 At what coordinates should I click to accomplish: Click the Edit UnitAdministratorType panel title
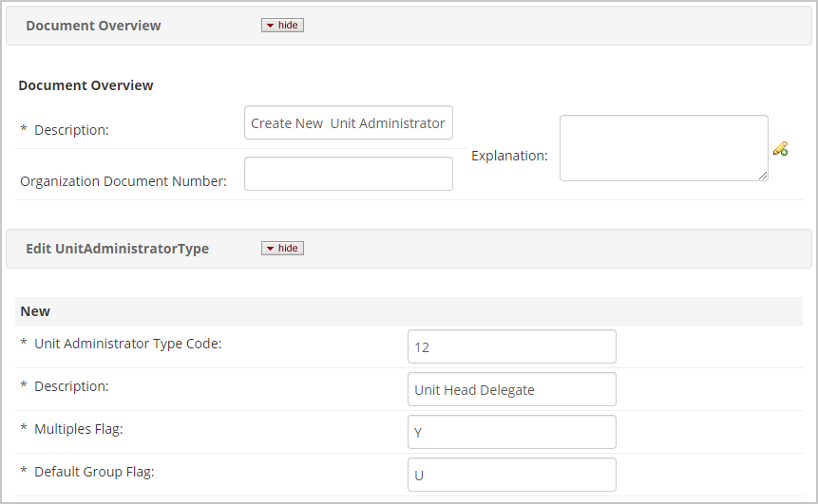point(118,249)
